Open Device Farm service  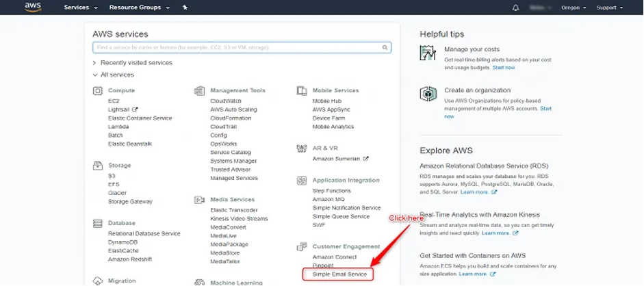329,118
